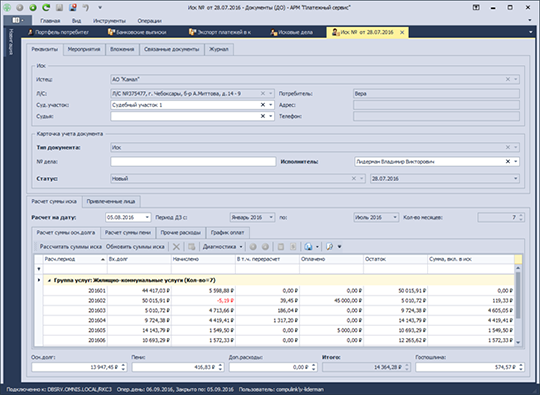Switch to Расчет суммы пени tab
Screen dimensions: 540x395
pyautogui.click(x=128, y=232)
